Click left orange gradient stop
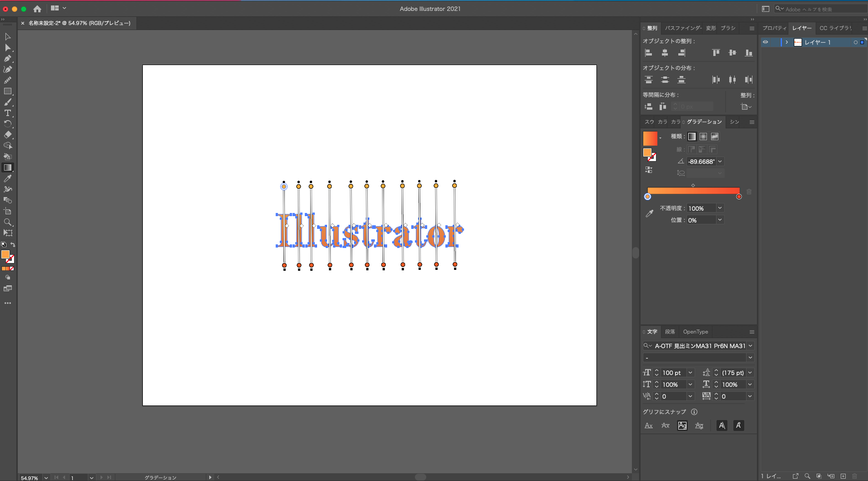The width and height of the screenshot is (868, 481). [x=648, y=197]
